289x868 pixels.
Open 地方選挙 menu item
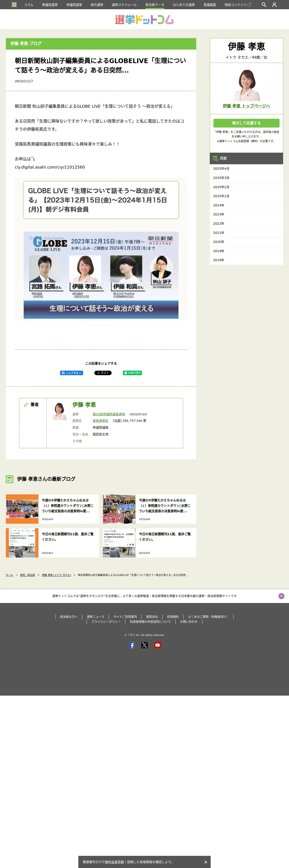[x=97, y=5]
